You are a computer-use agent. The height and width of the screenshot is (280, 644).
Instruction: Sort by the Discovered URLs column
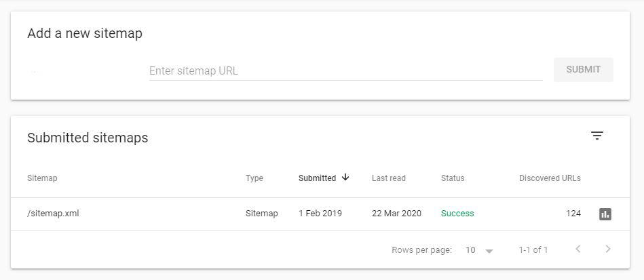[550, 178]
